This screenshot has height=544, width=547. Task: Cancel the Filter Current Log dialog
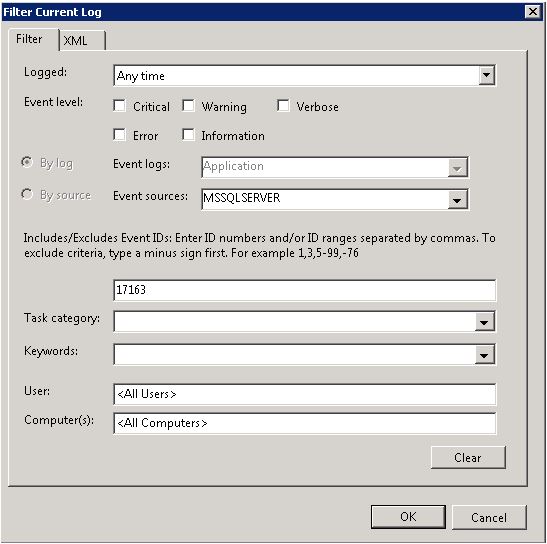489,517
